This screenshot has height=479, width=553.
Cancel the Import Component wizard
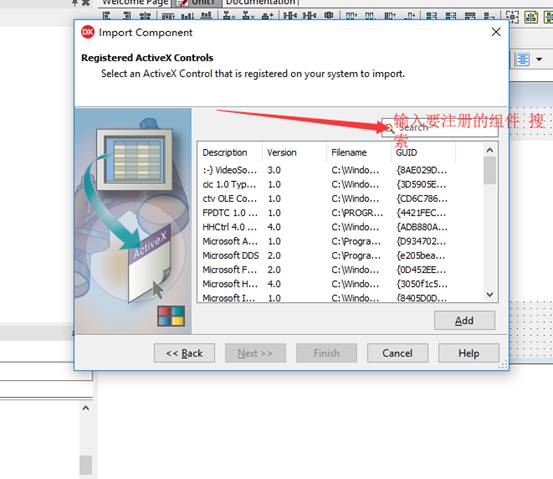(397, 353)
